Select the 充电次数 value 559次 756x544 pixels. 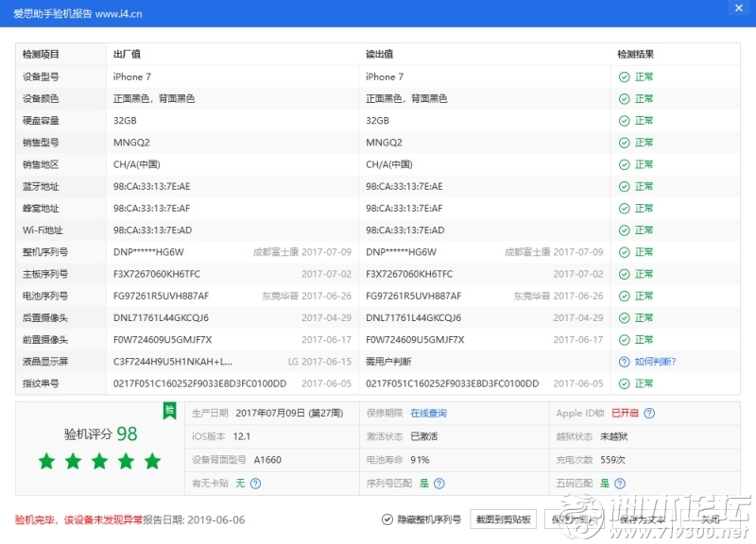coord(612,460)
